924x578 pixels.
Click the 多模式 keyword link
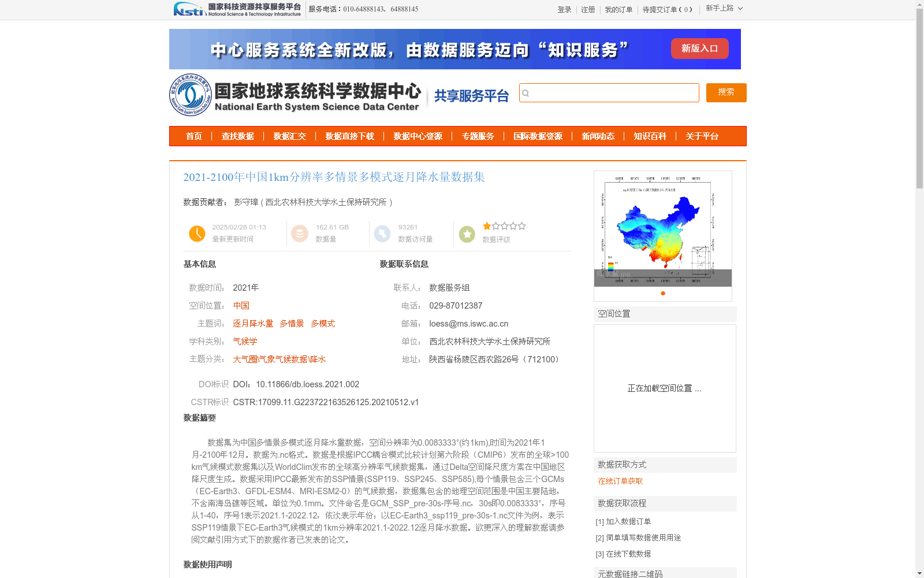[323, 324]
